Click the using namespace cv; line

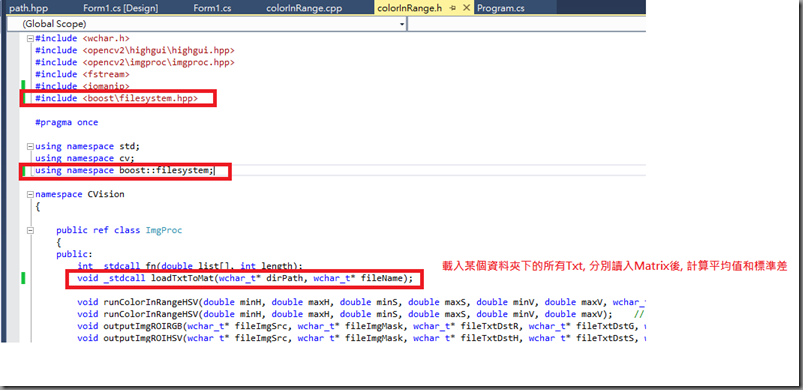(x=84, y=158)
